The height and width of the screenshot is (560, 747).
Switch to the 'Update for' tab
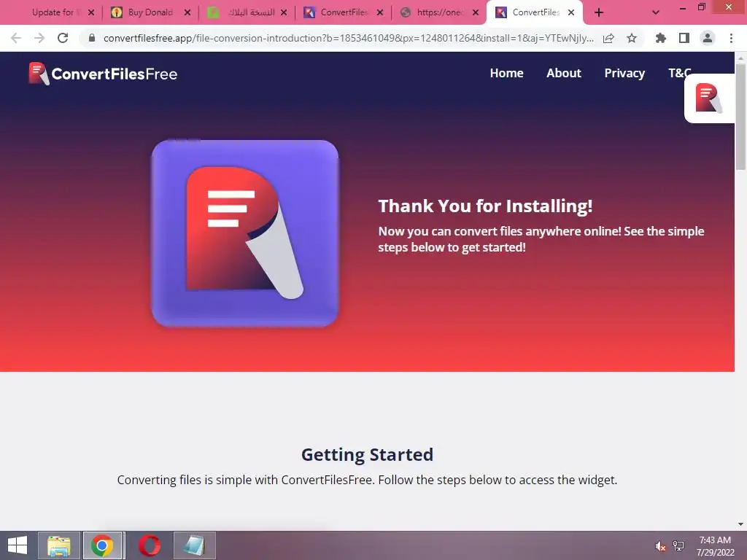point(53,12)
